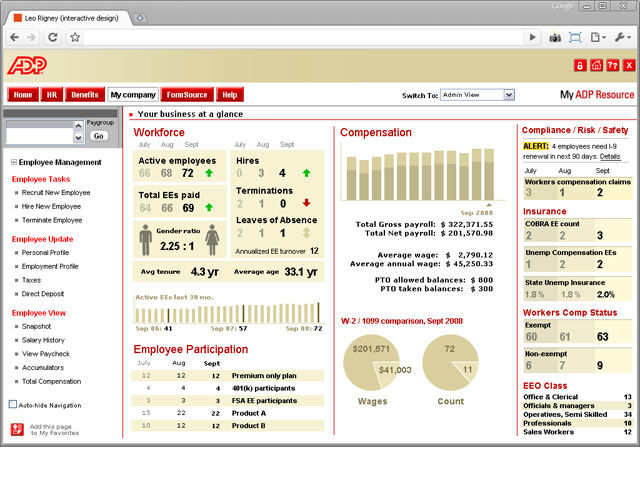The image size is (640, 480).
Task: Click paygroup list down arrow
Action: coord(78,138)
